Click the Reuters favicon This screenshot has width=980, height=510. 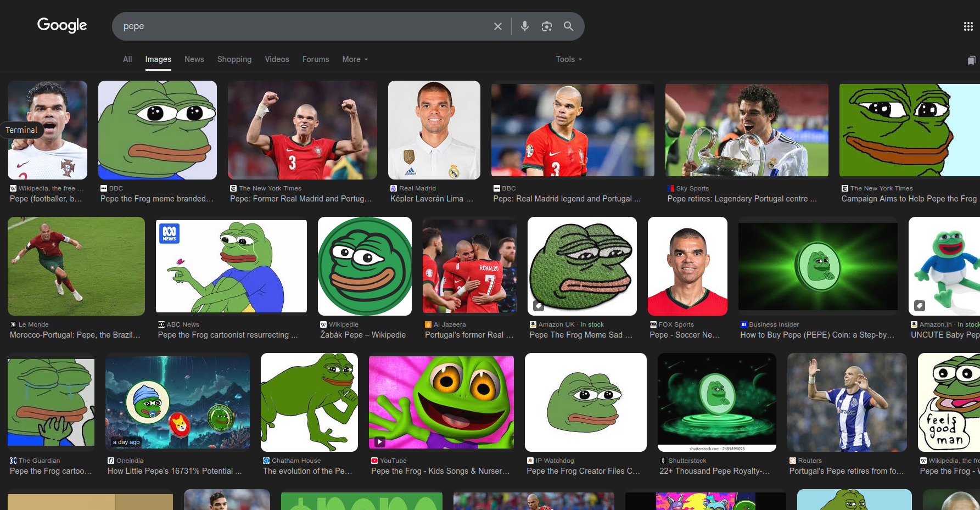[793, 461]
